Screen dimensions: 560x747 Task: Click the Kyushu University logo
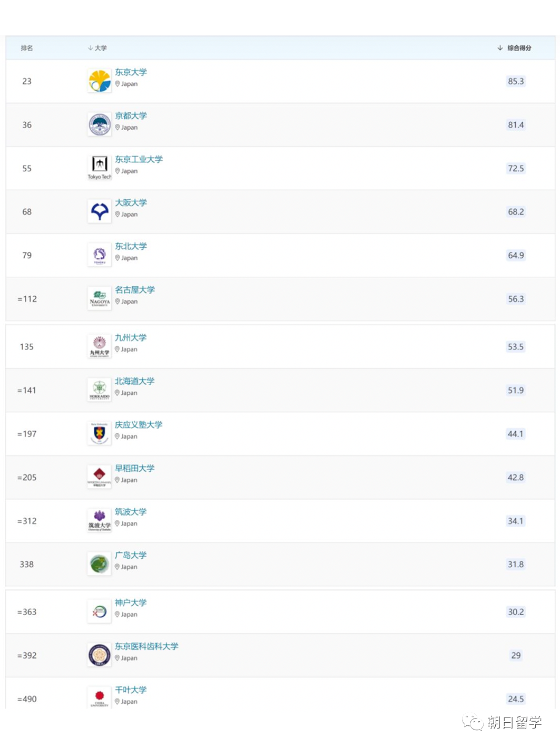coord(100,347)
